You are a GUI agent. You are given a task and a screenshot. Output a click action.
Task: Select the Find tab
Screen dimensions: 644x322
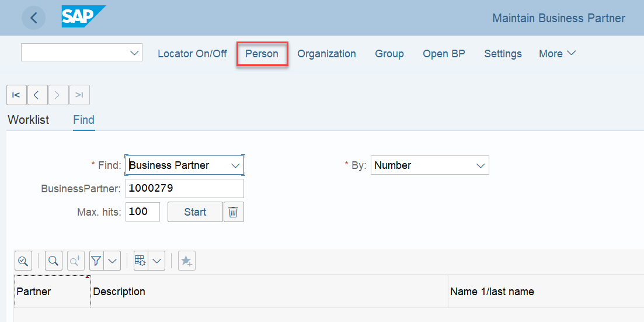(84, 120)
